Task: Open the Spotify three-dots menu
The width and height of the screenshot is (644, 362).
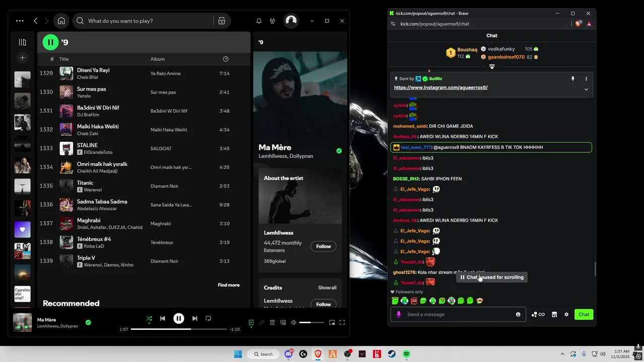Action: coord(20,21)
